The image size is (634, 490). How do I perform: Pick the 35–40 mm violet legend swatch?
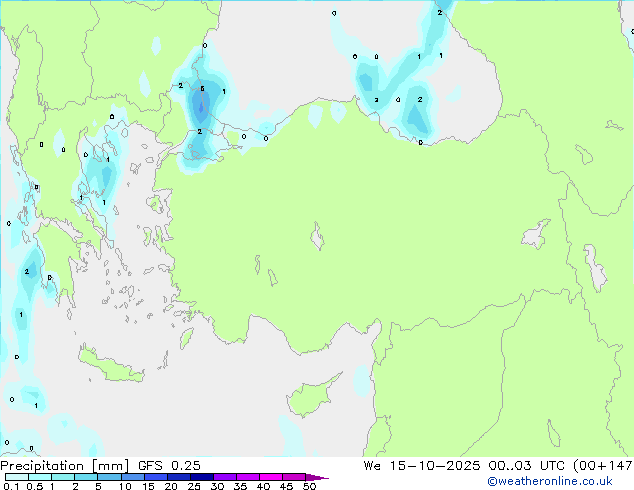(x=248, y=477)
